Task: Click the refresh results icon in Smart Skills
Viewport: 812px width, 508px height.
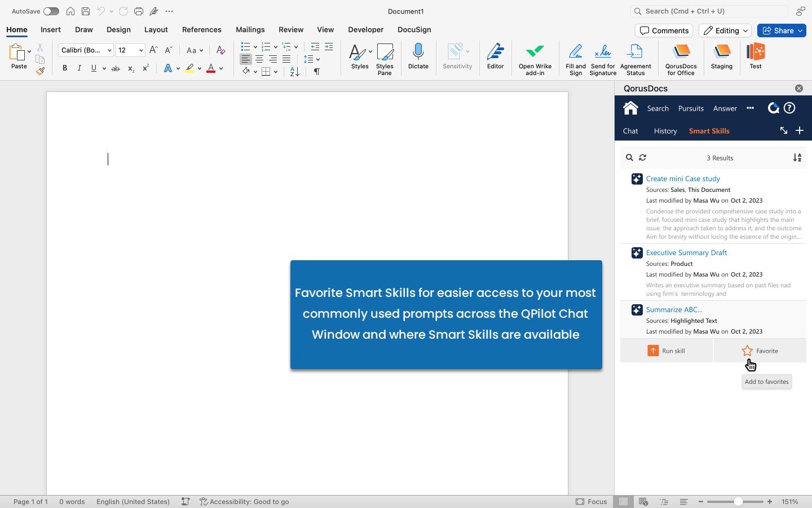Action: coord(643,157)
